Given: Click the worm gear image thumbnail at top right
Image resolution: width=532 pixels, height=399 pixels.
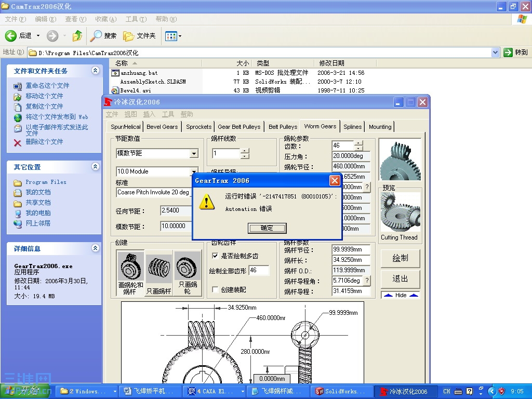Looking at the screenshot, I should point(400,159).
